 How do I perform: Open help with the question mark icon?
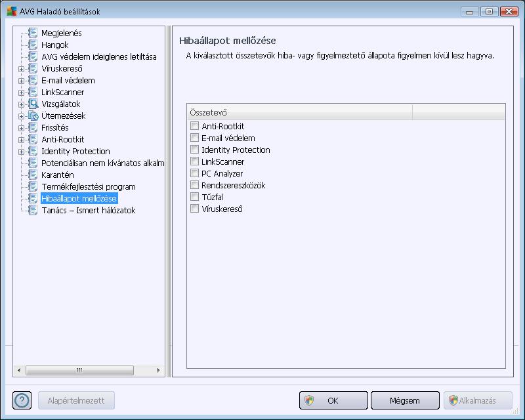[22, 400]
